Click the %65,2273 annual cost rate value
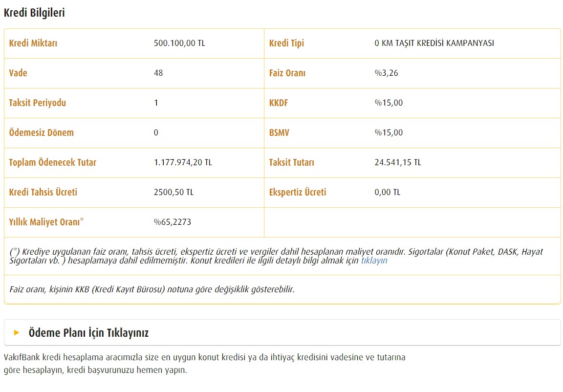 click(x=172, y=222)
